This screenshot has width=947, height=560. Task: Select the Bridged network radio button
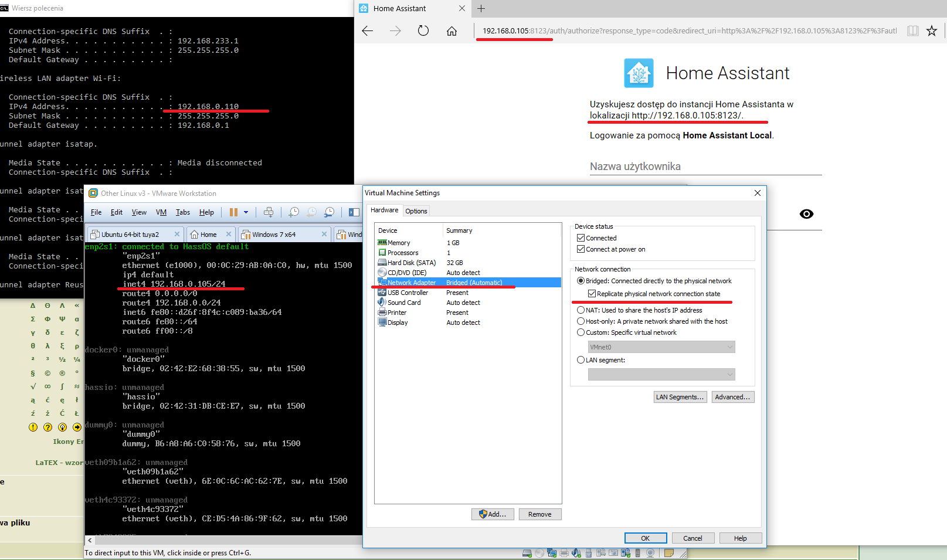pyautogui.click(x=581, y=281)
